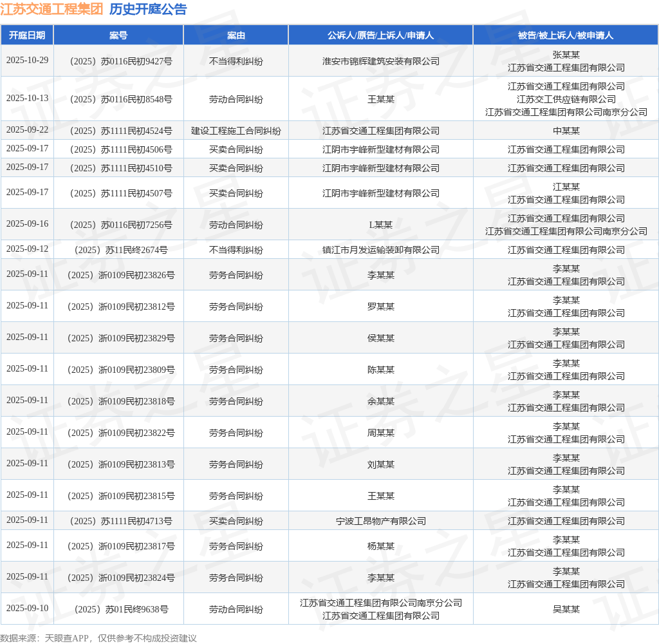Click defendant 中某某
Viewport: 659px width, 644px height.
click(566, 131)
